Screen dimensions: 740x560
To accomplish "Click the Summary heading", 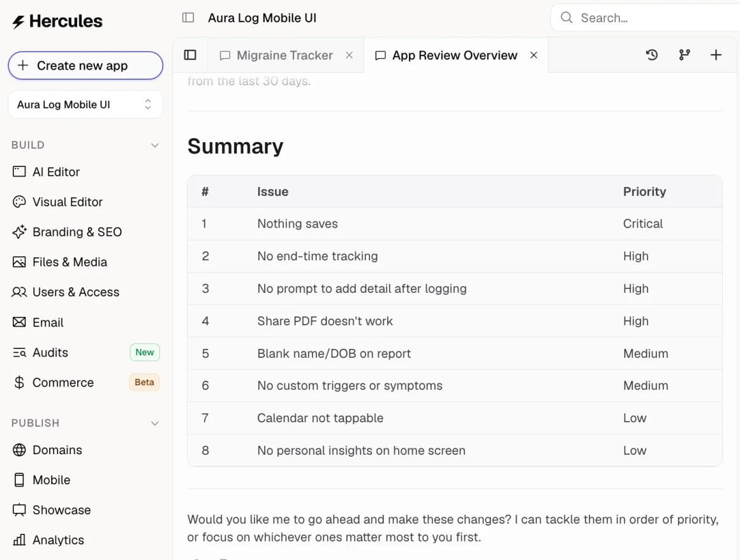I will point(235,146).
